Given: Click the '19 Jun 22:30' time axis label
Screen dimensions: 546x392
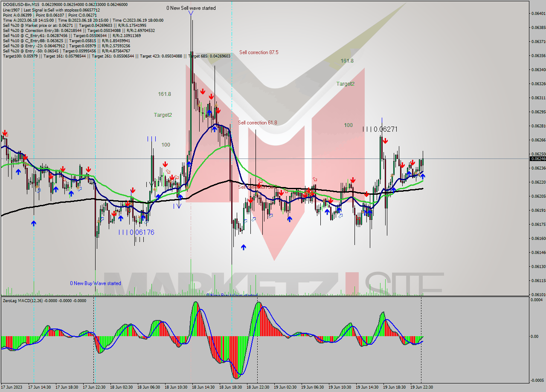Looking at the screenshot, I should click(422, 387).
